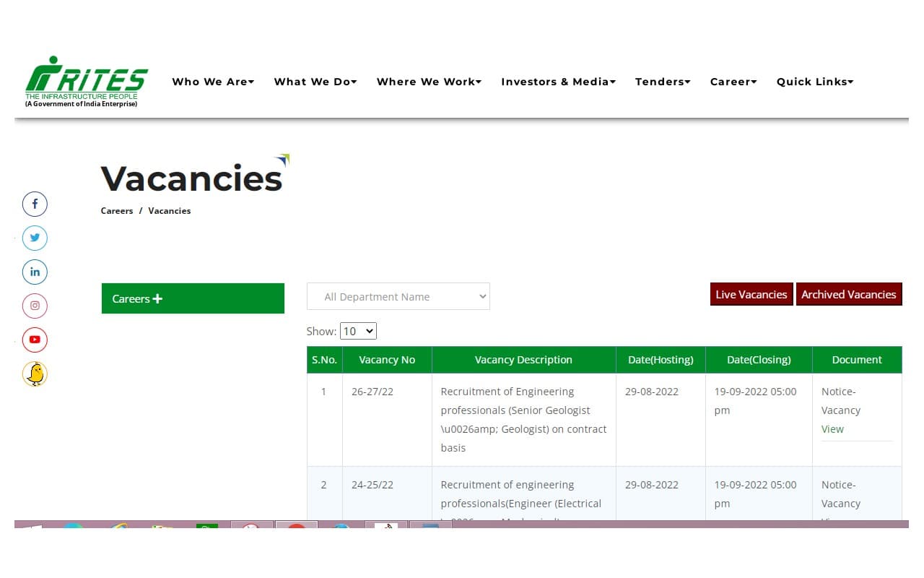This screenshot has height=578, width=924.
Task: Click the Twitter bird icon
Action: [x=35, y=238]
